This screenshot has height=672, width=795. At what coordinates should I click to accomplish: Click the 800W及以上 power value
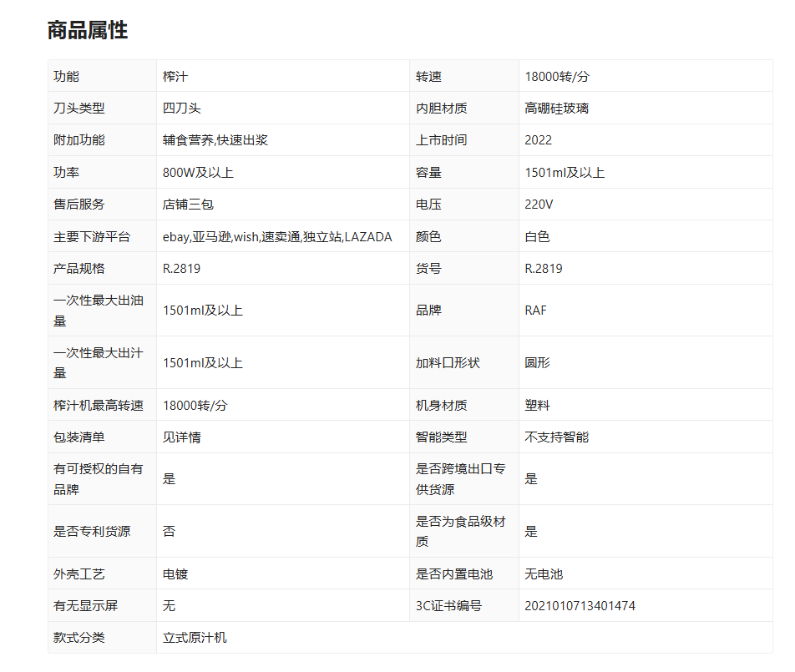pyautogui.click(x=198, y=172)
